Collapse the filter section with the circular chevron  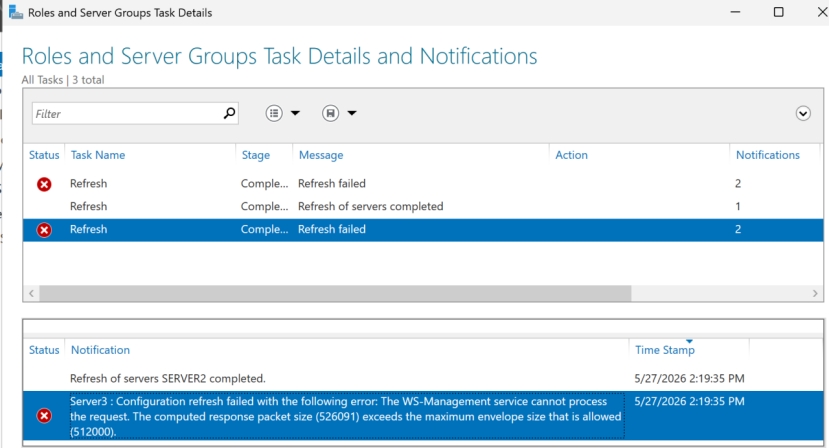(803, 113)
